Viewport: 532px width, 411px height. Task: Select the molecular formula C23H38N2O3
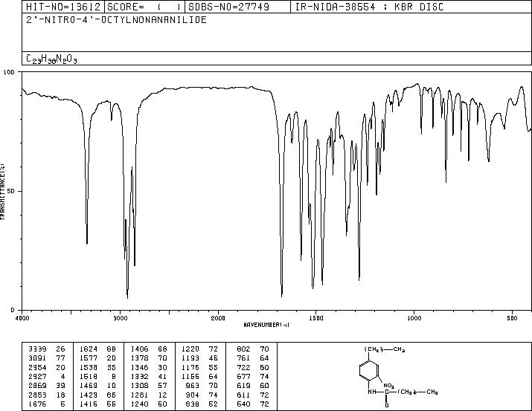pos(51,58)
